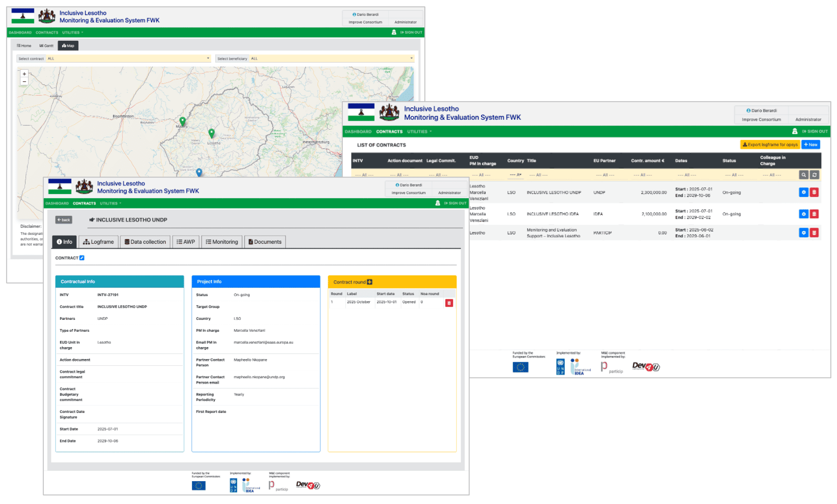This screenshot has height=504, width=837.
Task: Zoom out of the map with minus button
Action: [24, 81]
